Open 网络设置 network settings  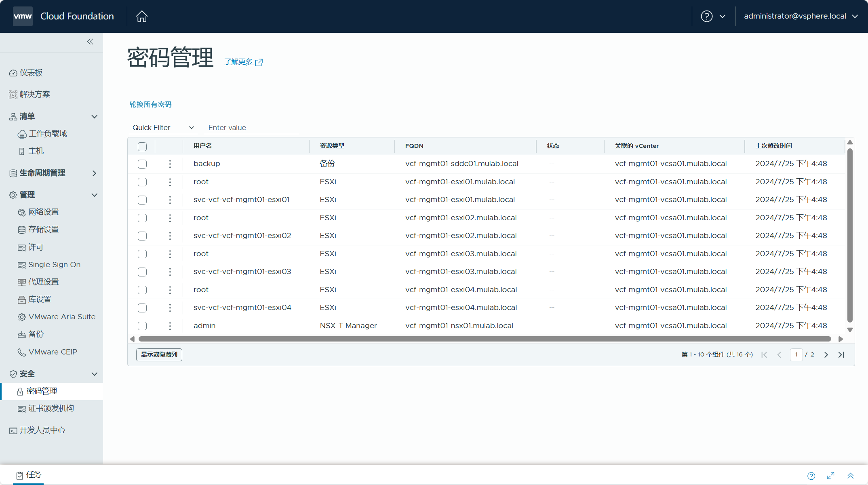pos(38,212)
